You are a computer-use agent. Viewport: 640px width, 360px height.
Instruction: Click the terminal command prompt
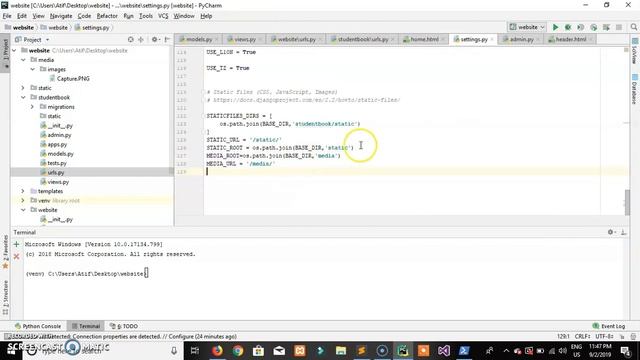[87, 273]
